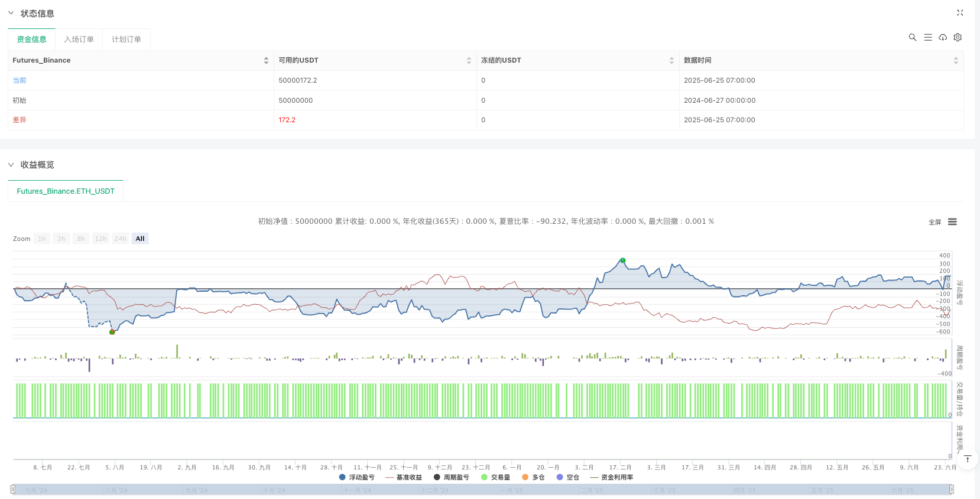Click the scroll-to-top arrow button
Screen dimensions: 980x499
coord(968,459)
